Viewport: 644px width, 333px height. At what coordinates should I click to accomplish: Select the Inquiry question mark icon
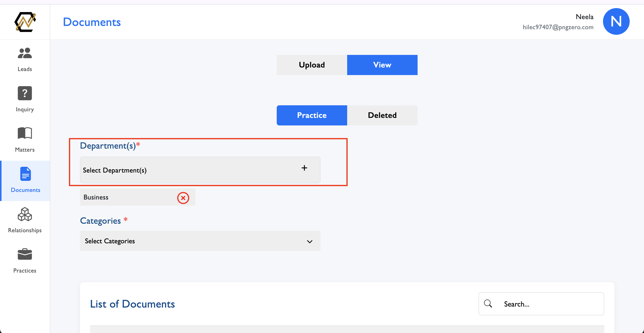[x=25, y=93]
